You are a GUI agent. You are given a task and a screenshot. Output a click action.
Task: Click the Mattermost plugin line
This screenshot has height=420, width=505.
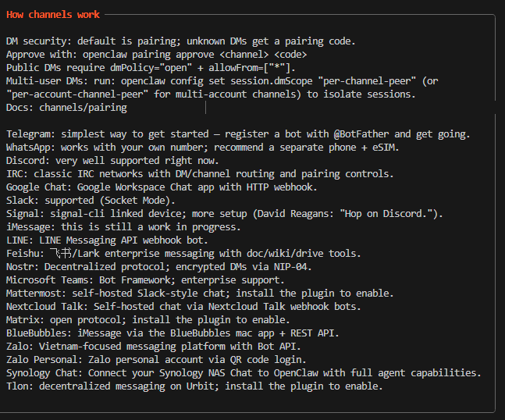[200, 293]
